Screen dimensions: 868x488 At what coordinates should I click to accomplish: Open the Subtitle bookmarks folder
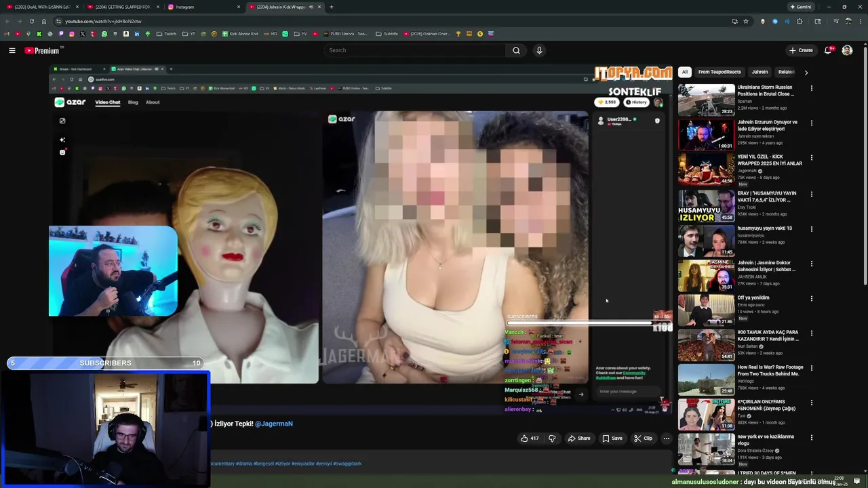point(387,33)
